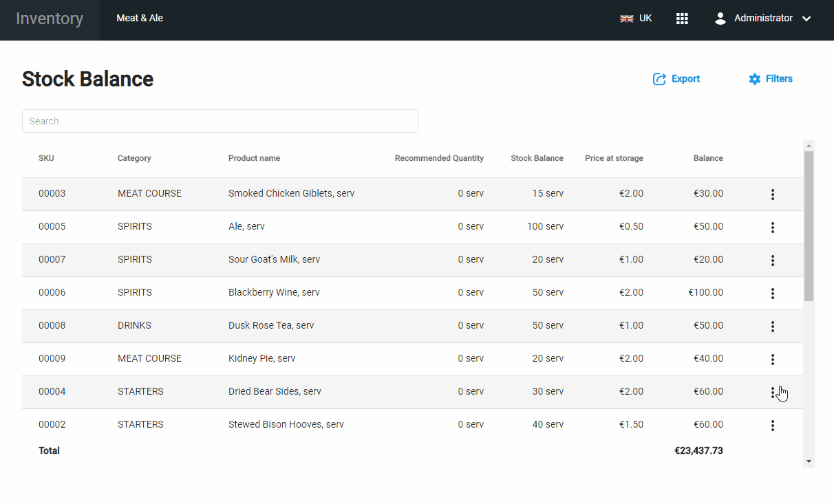Open kebab menu for Smoked Chicken Giblets
834x504 pixels.
[772, 195]
